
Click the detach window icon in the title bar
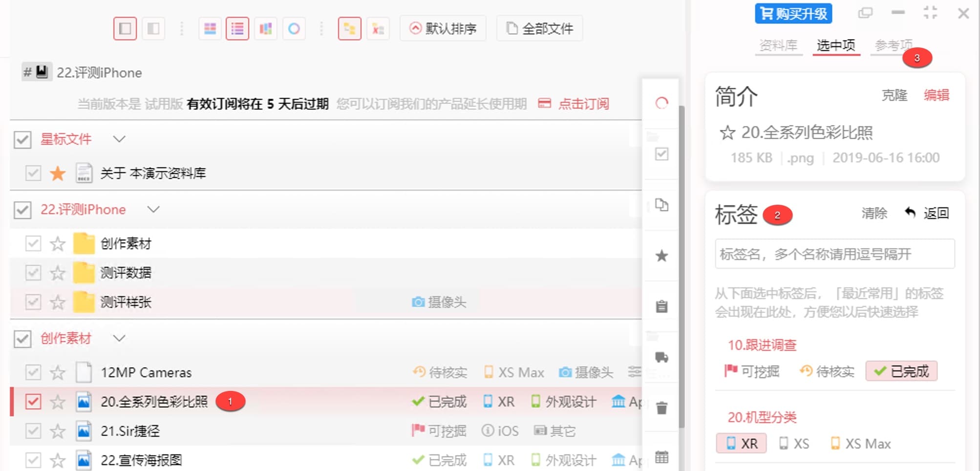(x=865, y=13)
